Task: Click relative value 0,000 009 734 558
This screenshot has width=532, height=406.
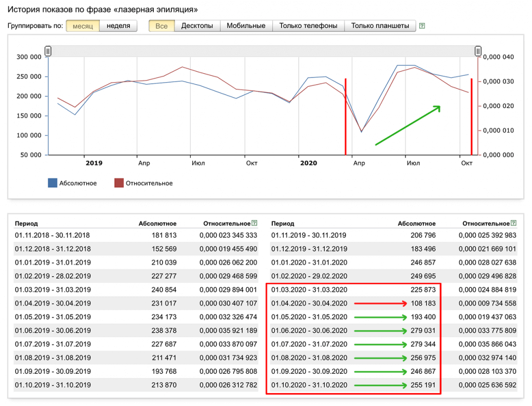Action: click(x=487, y=303)
